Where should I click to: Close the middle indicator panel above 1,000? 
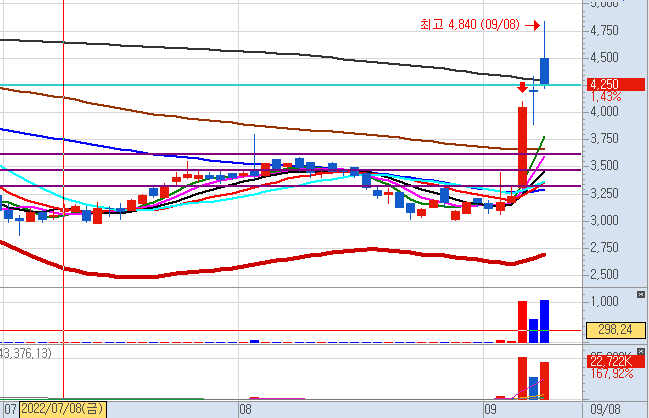pos(640,295)
